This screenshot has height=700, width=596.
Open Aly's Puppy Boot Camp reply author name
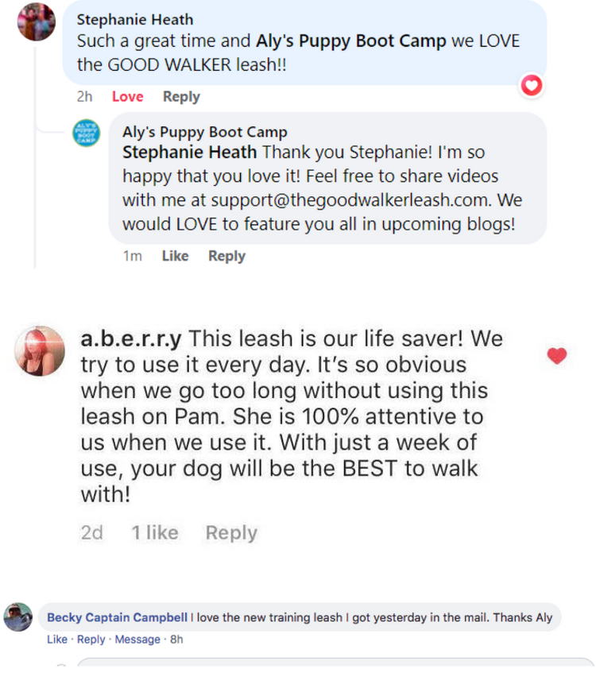pyautogui.click(x=205, y=132)
